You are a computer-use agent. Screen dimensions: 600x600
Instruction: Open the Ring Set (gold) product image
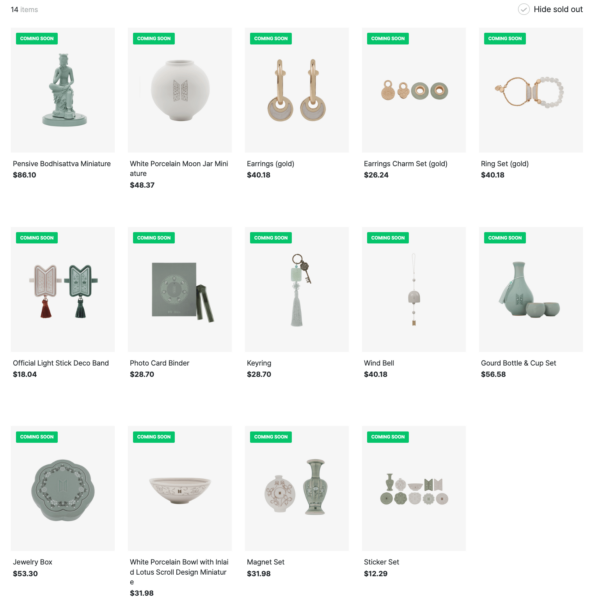(531, 90)
